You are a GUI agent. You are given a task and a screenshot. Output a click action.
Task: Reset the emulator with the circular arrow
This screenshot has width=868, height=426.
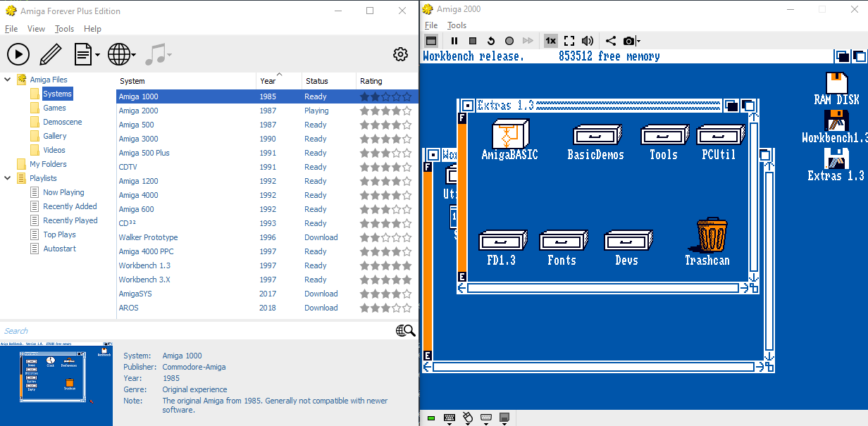491,42
